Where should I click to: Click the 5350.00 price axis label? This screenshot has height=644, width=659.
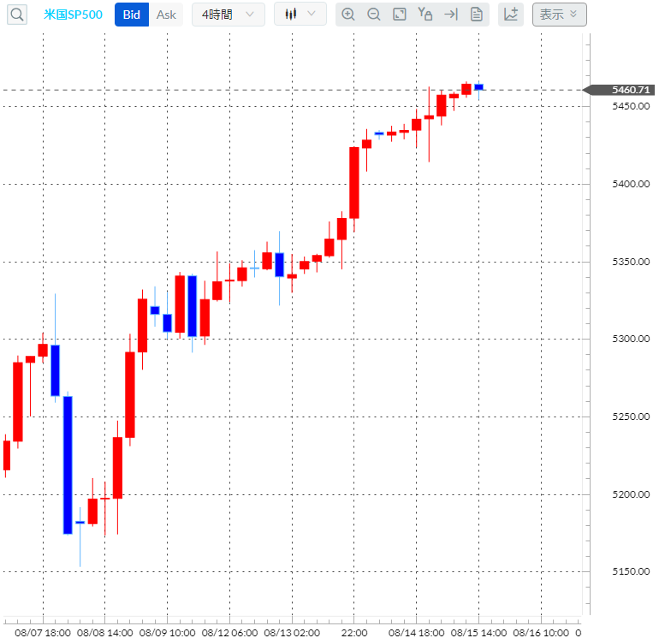tap(631, 262)
